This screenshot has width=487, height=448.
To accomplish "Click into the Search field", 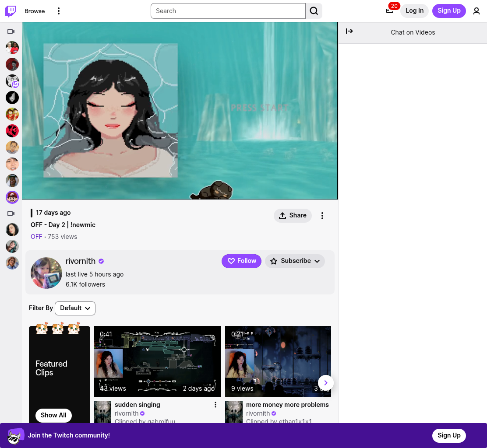I will (228, 11).
